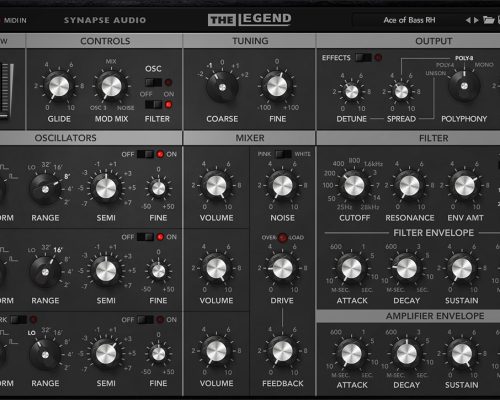Click the filter envelope ATTACK knob
The image size is (500, 400).
351,268
